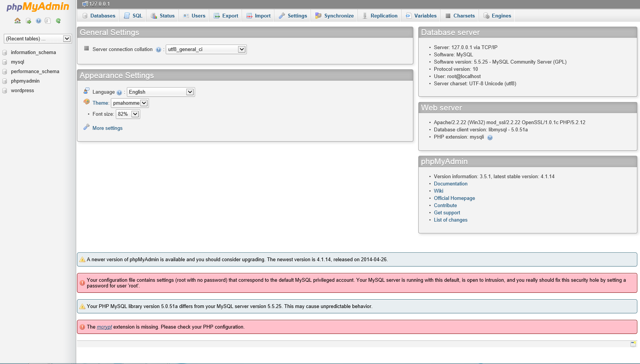Screen dimensions: 640x364
Task: Click 'Version information: 3.5.1' text line
Action: point(494,177)
